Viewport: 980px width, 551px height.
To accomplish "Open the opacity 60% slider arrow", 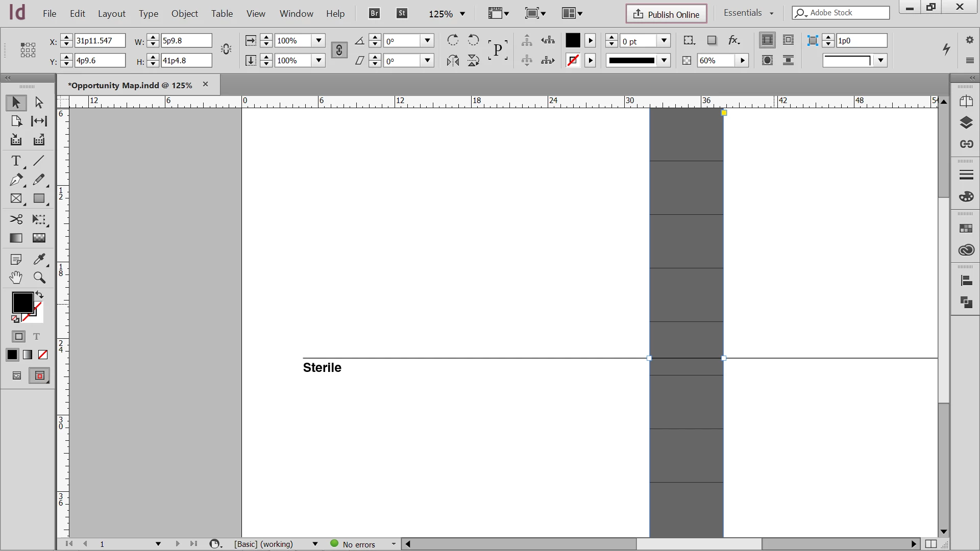I will click(743, 61).
